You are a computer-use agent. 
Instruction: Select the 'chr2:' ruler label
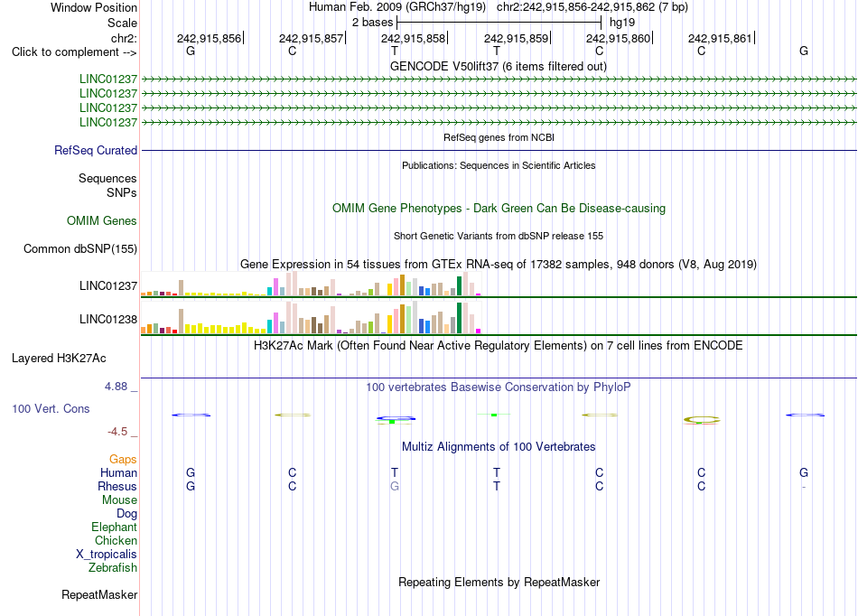(x=124, y=38)
